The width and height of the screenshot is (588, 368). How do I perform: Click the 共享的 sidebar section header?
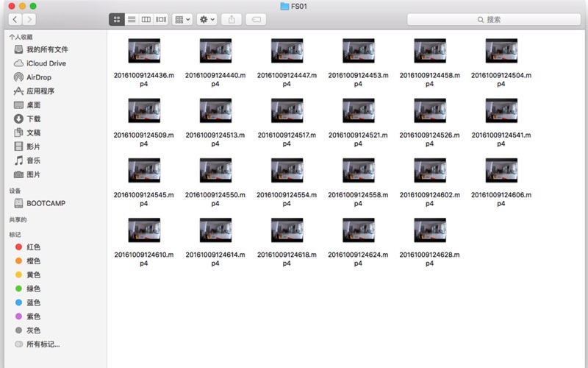coord(18,219)
